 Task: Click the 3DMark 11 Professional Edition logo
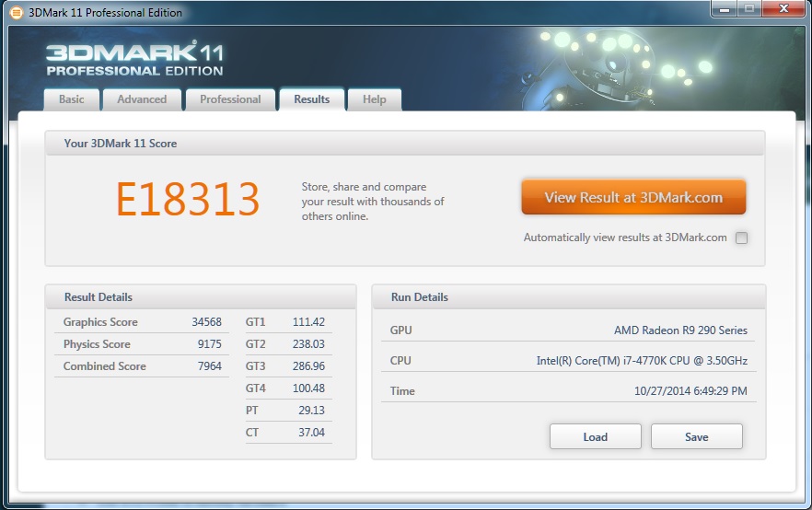click(x=134, y=59)
